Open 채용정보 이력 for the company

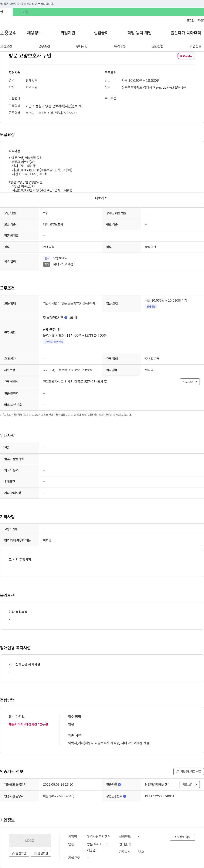183,837
